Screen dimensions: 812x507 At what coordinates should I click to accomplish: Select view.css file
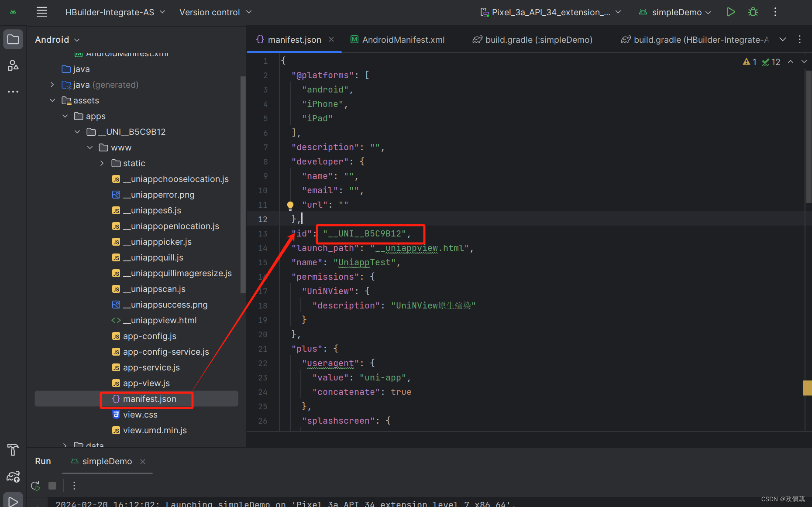pyautogui.click(x=135, y=415)
